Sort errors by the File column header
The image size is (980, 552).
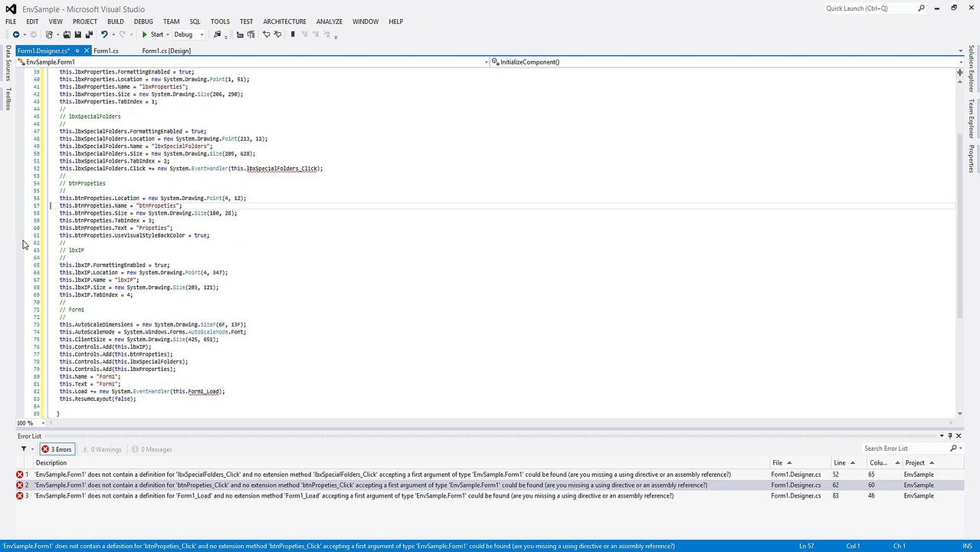(x=801, y=463)
